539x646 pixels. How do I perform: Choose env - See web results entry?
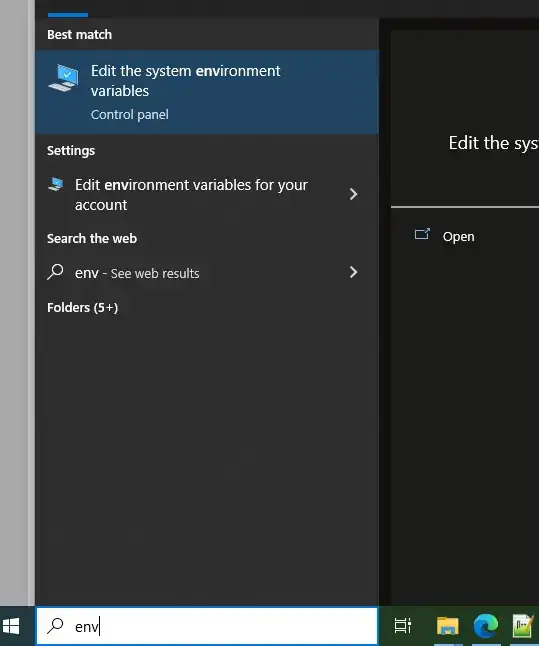click(x=207, y=273)
